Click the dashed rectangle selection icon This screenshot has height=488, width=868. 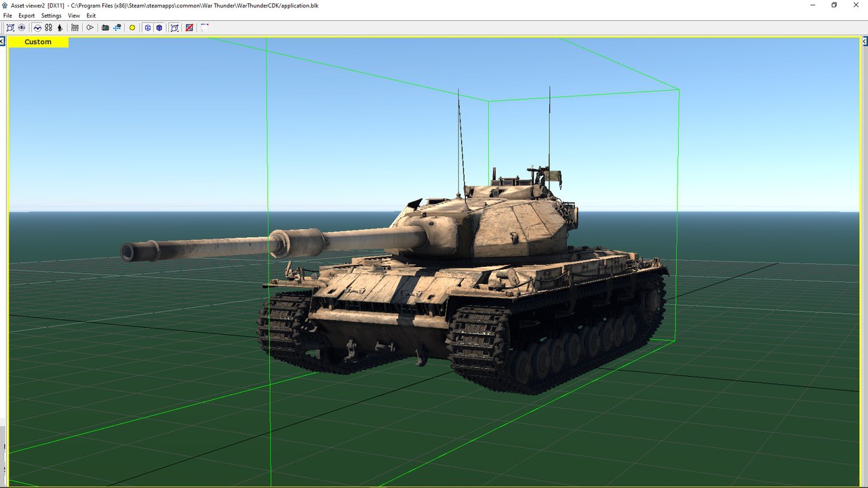pos(204,28)
